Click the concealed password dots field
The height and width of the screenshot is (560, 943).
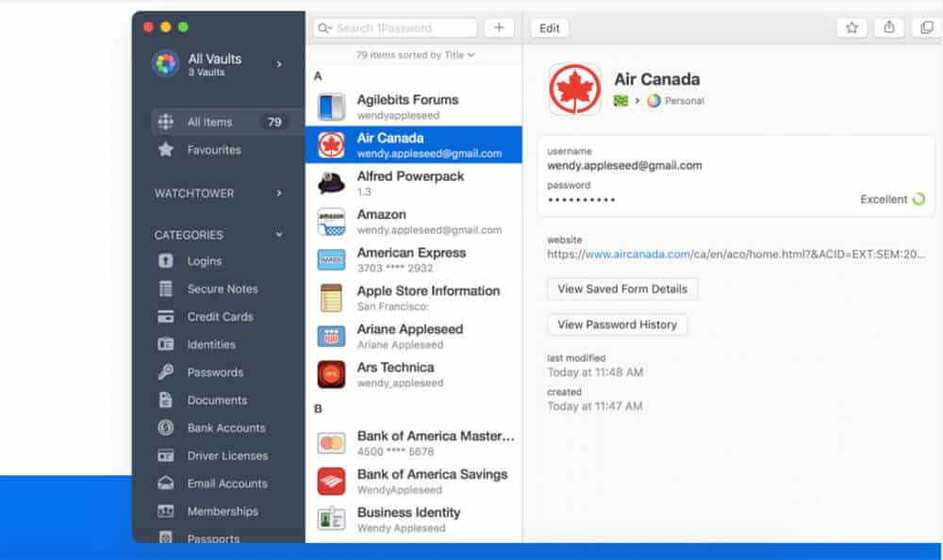point(581,200)
